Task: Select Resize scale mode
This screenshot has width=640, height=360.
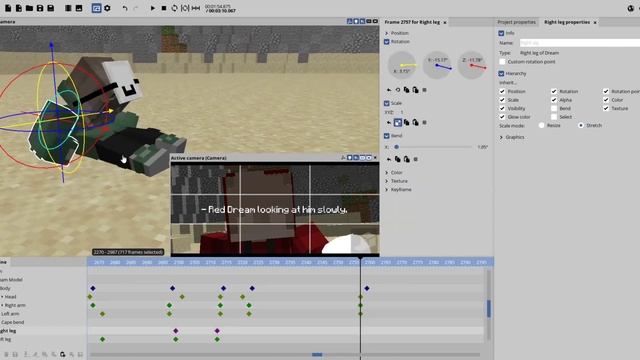Action: pyautogui.click(x=542, y=125)
